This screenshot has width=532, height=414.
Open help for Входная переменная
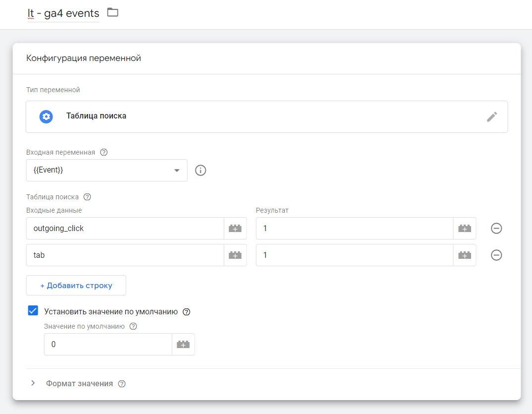[x=104, y=152]
